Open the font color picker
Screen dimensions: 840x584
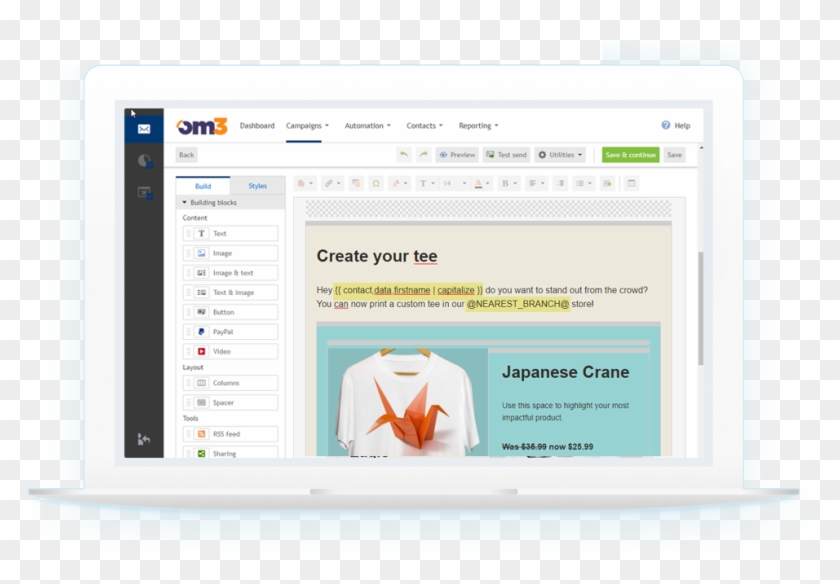click(x=479, y=183)
